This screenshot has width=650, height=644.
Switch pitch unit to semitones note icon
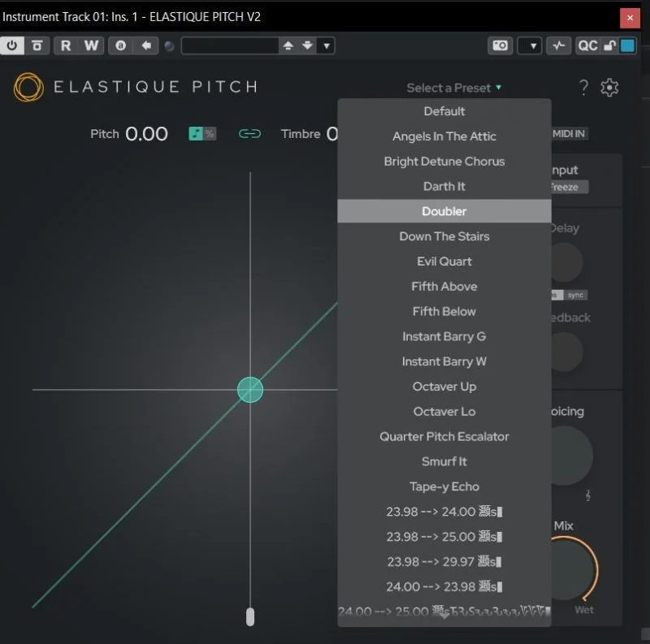point(195,133)
